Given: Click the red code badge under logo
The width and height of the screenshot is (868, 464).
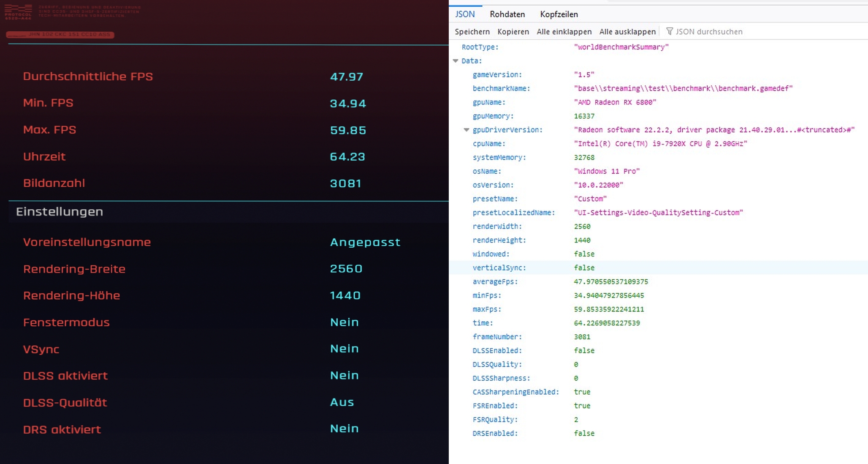Looking at the screenshot, I should point(60,34).
